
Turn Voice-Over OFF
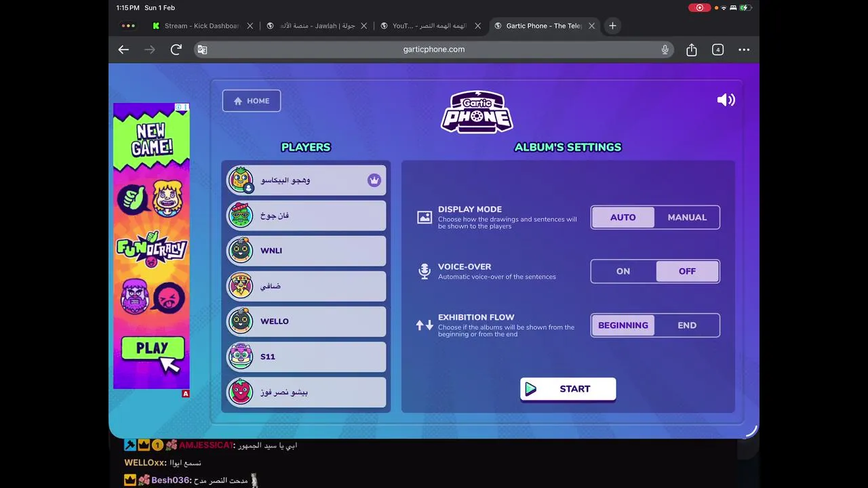pos(687,271)
